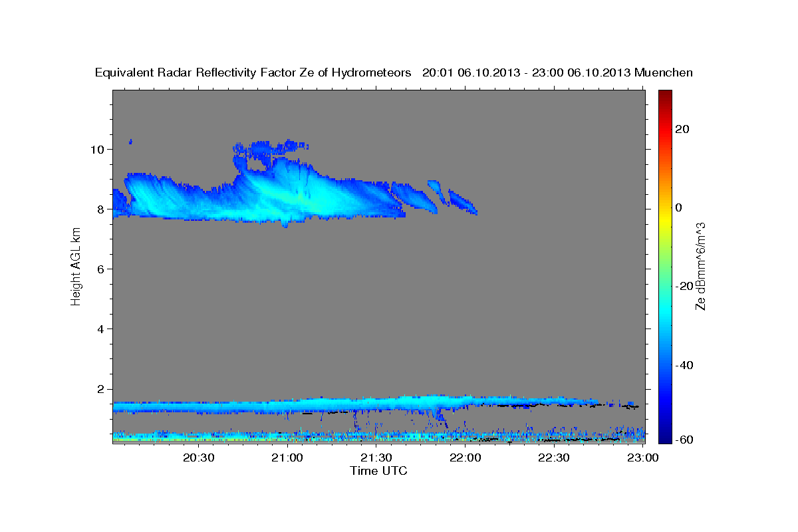Screen dimensions: 798x532
Task: Click the 'Time UTC' axis title
Action: [x=378, y=471]
